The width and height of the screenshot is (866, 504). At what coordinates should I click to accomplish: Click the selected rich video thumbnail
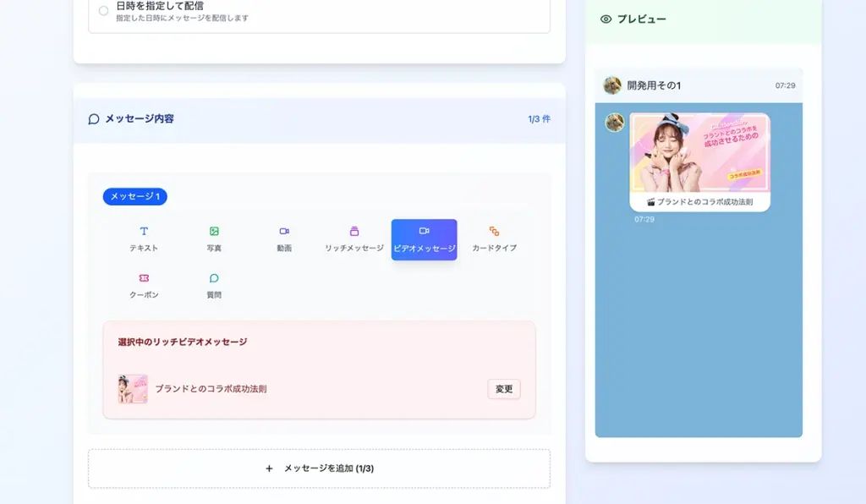133,389
